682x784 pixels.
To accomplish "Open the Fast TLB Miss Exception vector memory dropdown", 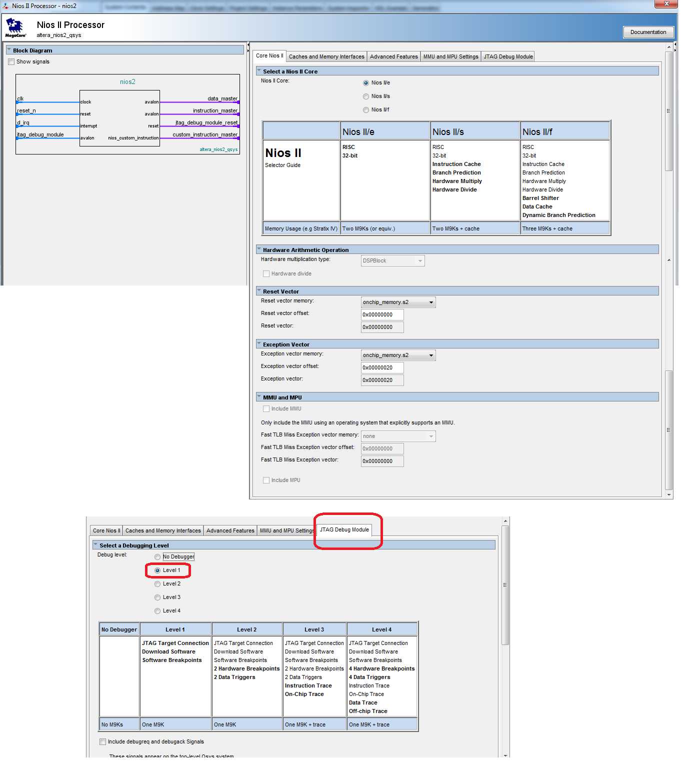I will pos(398,436).
